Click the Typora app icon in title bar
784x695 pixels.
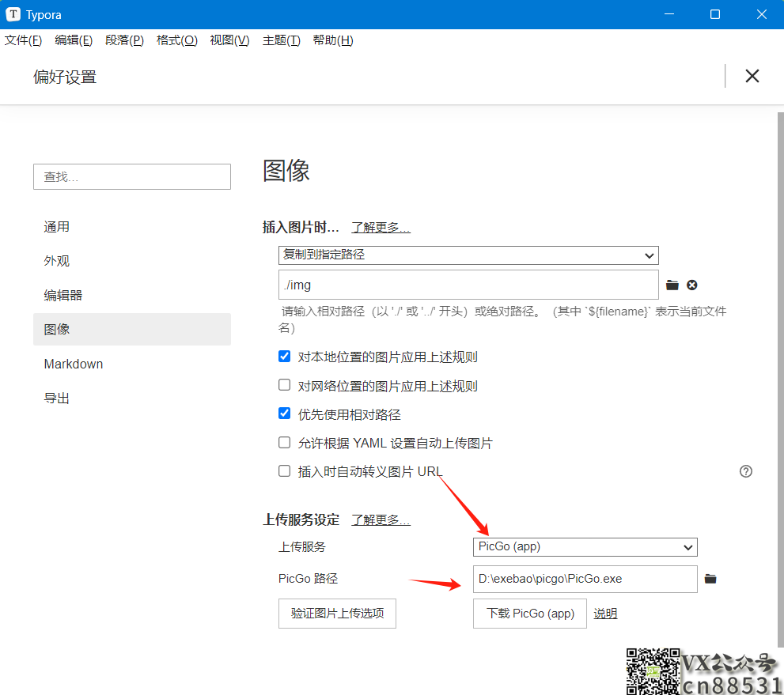[13, 14]
